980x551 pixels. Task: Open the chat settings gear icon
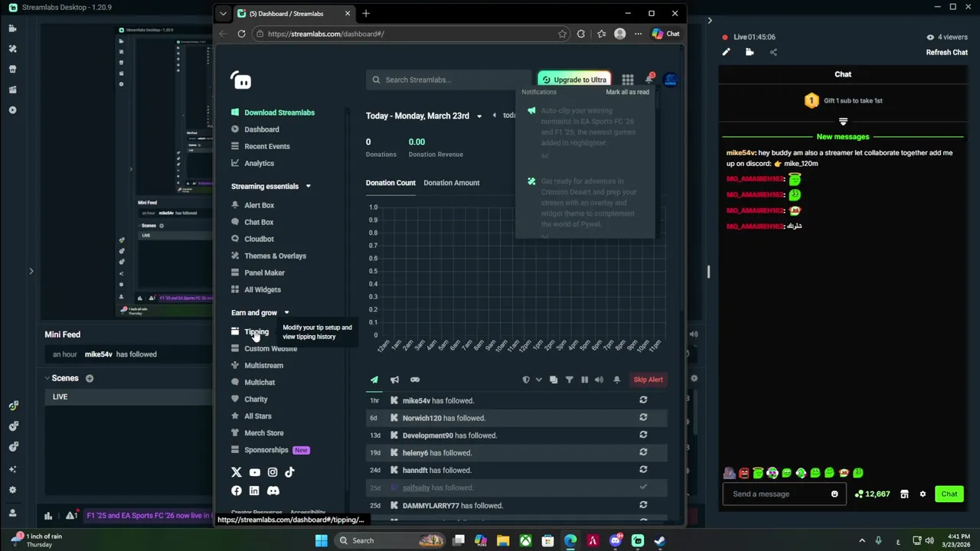923,494
